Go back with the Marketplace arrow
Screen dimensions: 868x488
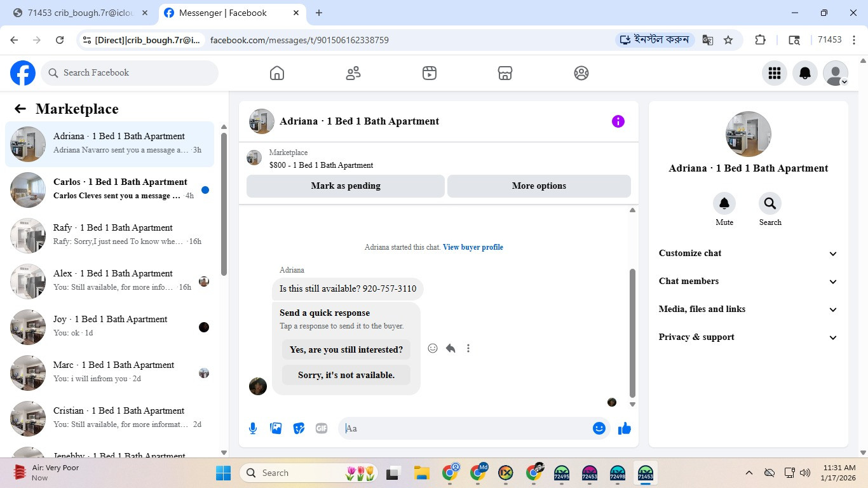20,109
